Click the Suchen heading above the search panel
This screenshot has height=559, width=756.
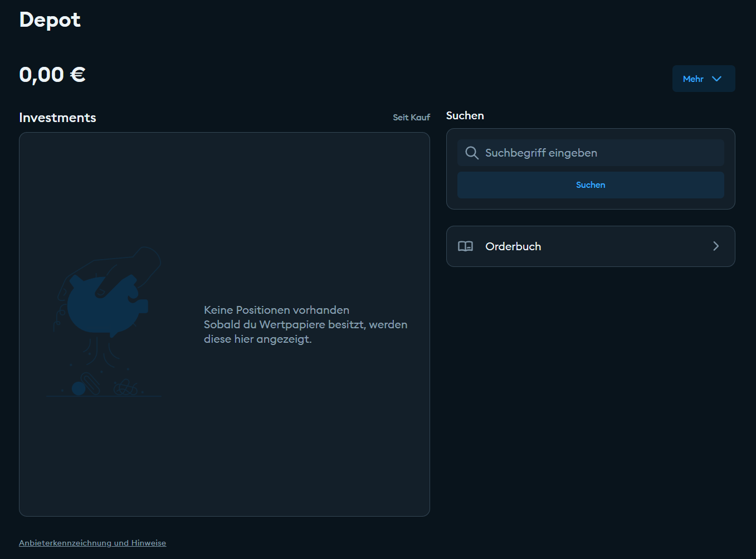point(465,115)
